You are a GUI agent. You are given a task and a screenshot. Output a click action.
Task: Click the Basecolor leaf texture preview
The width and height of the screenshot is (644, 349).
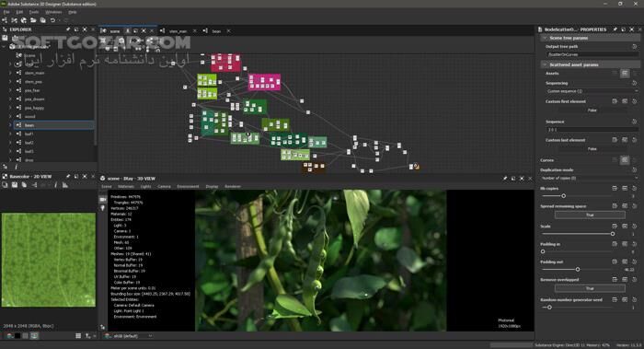pyautogui.click(x=49, y=260)
